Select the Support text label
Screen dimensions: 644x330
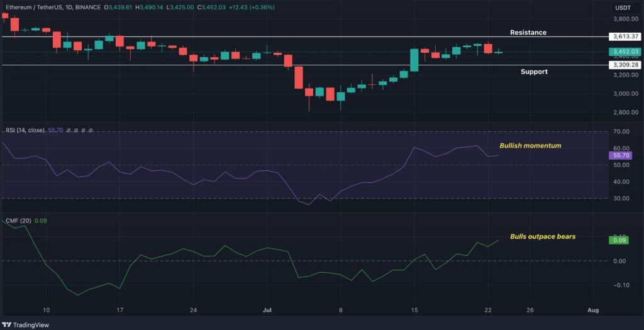[534, 72]
